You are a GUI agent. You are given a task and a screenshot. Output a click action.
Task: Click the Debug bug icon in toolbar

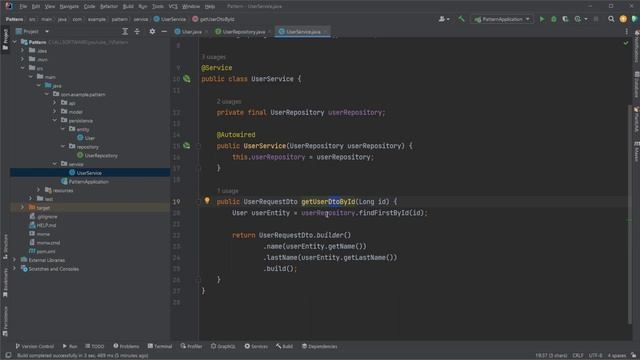[554, 19]
